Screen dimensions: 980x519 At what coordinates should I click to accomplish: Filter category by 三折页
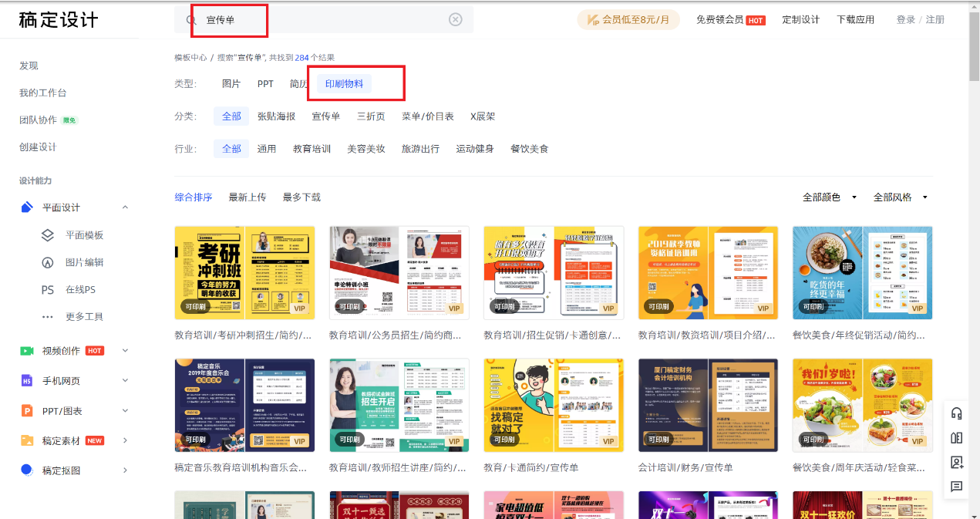371,116
